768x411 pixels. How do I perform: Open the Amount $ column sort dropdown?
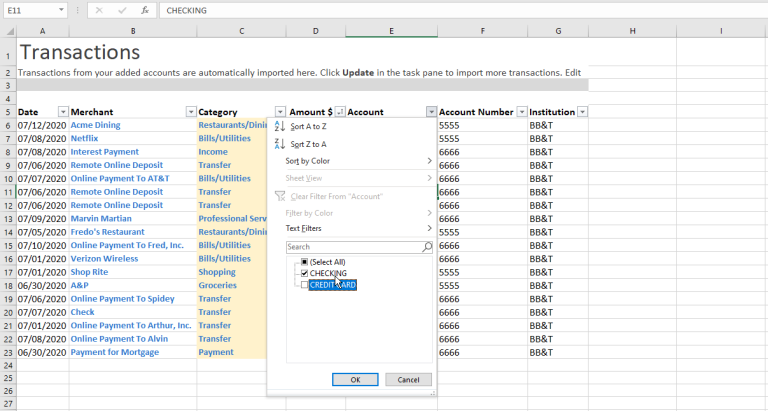[339, 112]
